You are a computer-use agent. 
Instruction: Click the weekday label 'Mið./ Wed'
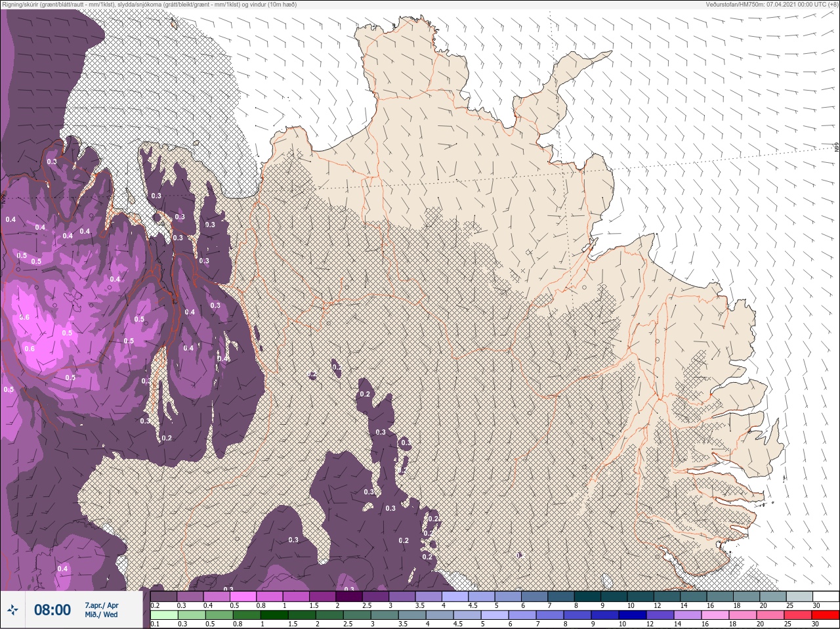(101, 615)
